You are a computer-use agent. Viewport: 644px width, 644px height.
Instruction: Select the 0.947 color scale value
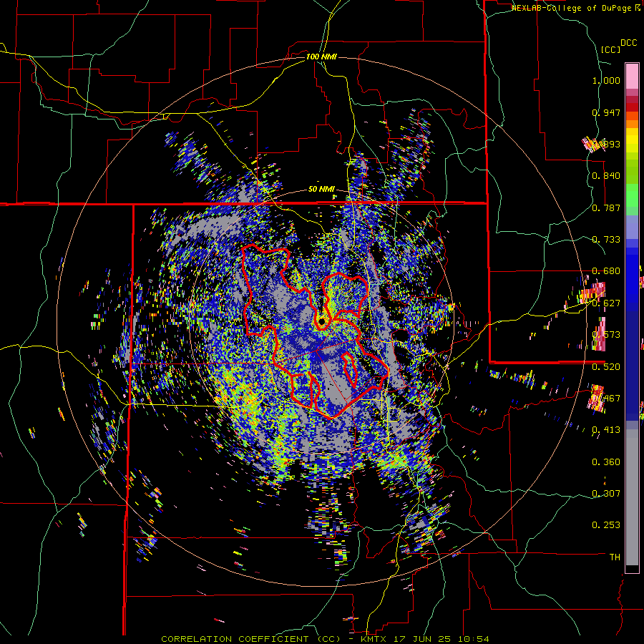tap(606, 112)
